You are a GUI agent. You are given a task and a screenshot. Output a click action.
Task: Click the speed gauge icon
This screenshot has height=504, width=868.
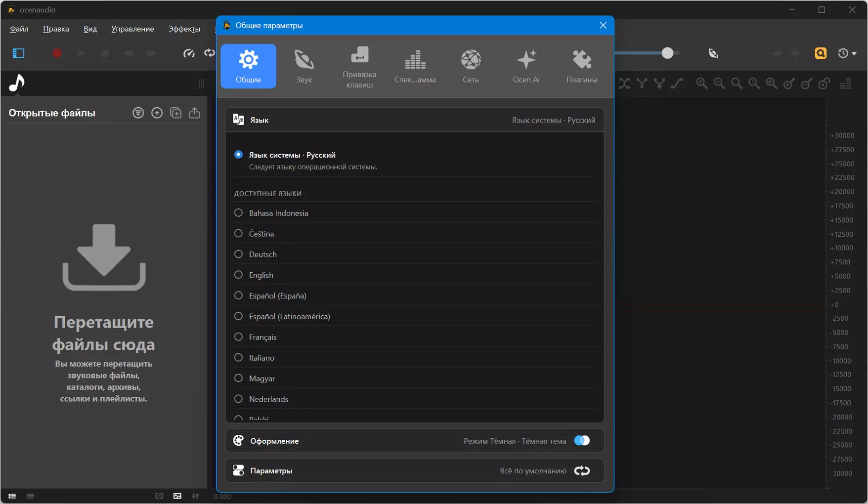(x=189, y=53)
